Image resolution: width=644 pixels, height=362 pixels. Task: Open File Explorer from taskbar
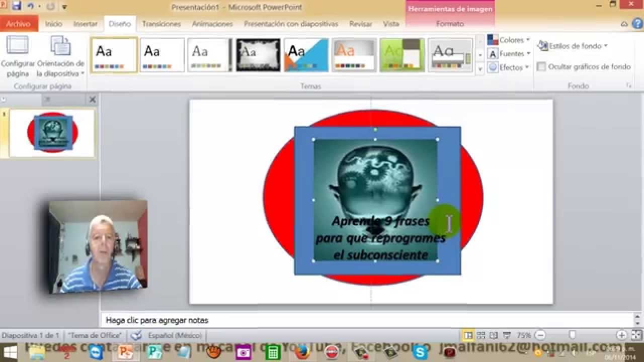(38, 353)
